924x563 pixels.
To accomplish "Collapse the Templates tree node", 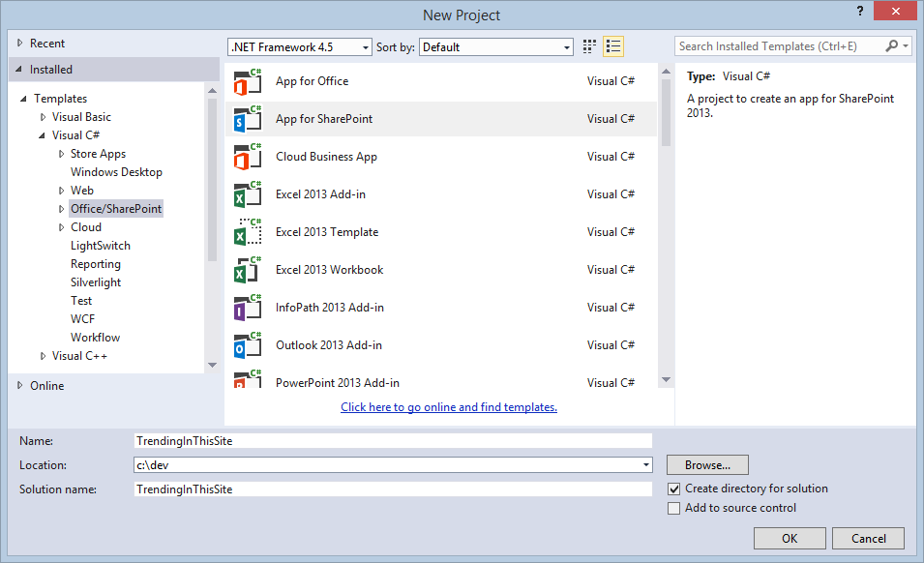I will click(23, 99).
